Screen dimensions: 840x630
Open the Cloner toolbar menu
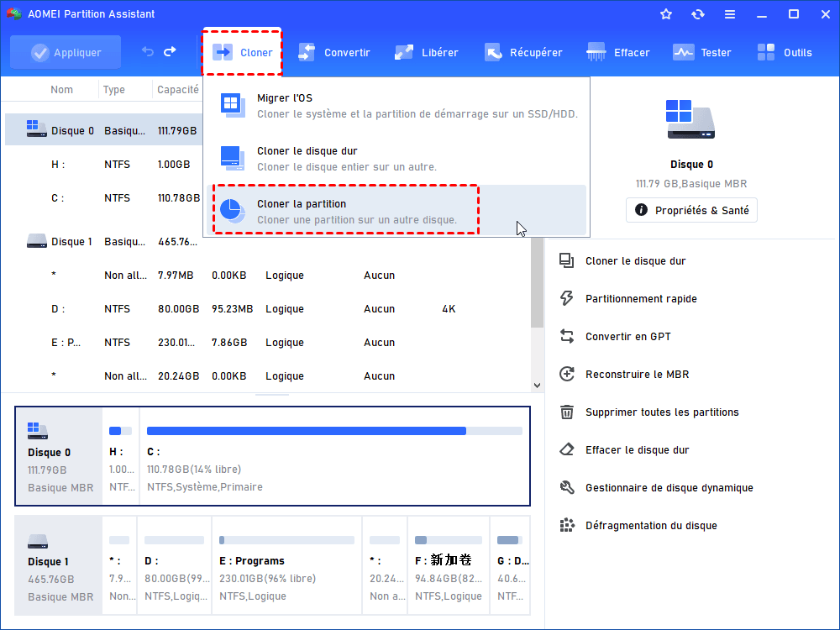tap(242, 52)
